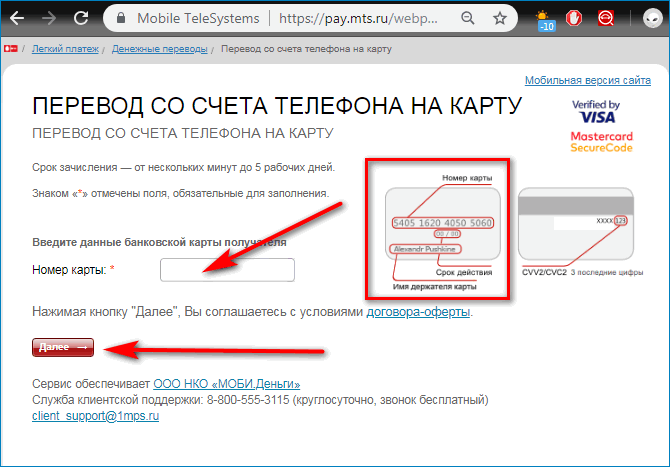The image size is (670, 467).
Task: Focus the Номер карты input field
Action: pyautogui.click(x=227, y=270)
